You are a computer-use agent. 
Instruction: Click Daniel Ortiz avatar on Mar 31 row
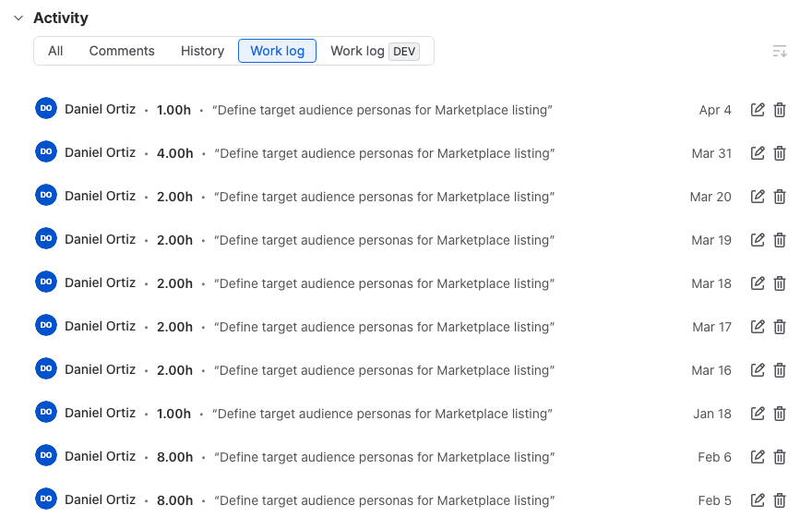coord(46,151)
